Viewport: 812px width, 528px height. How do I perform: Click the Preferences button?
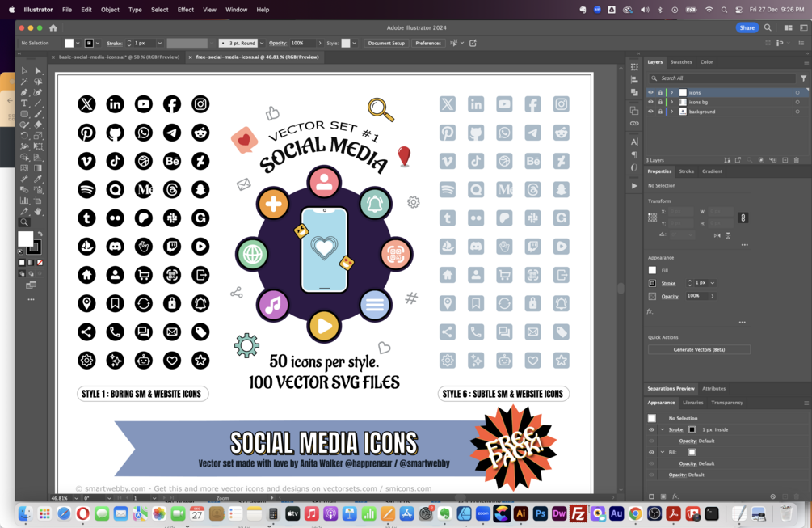click(428, 43)
